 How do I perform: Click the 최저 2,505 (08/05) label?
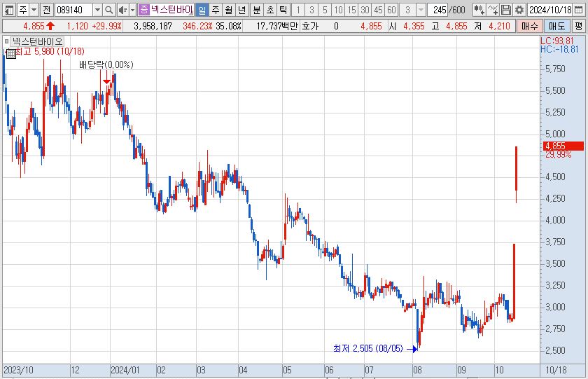coord(368,349)
